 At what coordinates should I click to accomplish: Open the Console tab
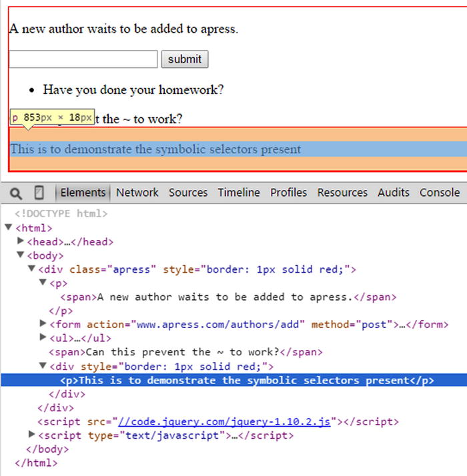tap(440, 193)
